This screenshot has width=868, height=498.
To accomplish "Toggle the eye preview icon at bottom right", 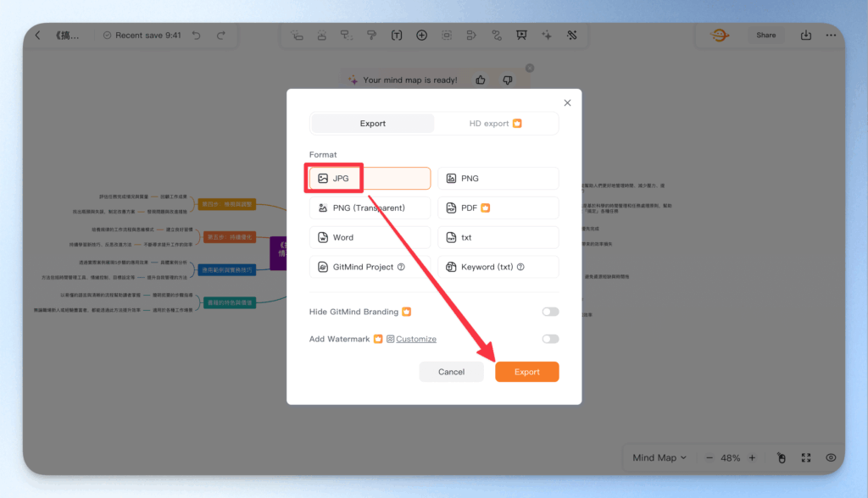I will click(832, 457).
